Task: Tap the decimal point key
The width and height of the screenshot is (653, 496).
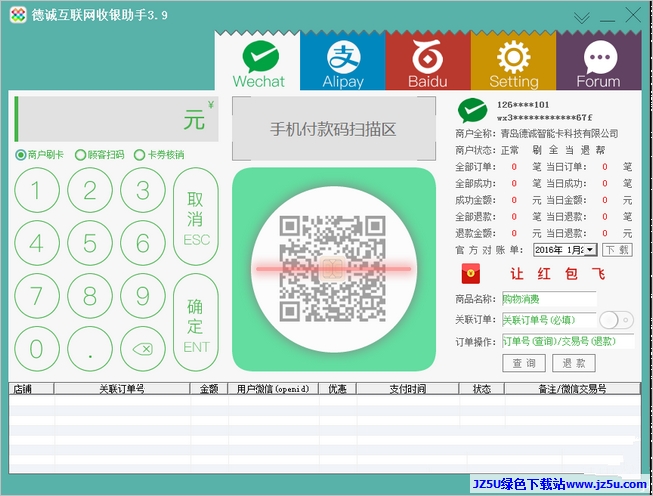Action: tap(90, 349)
